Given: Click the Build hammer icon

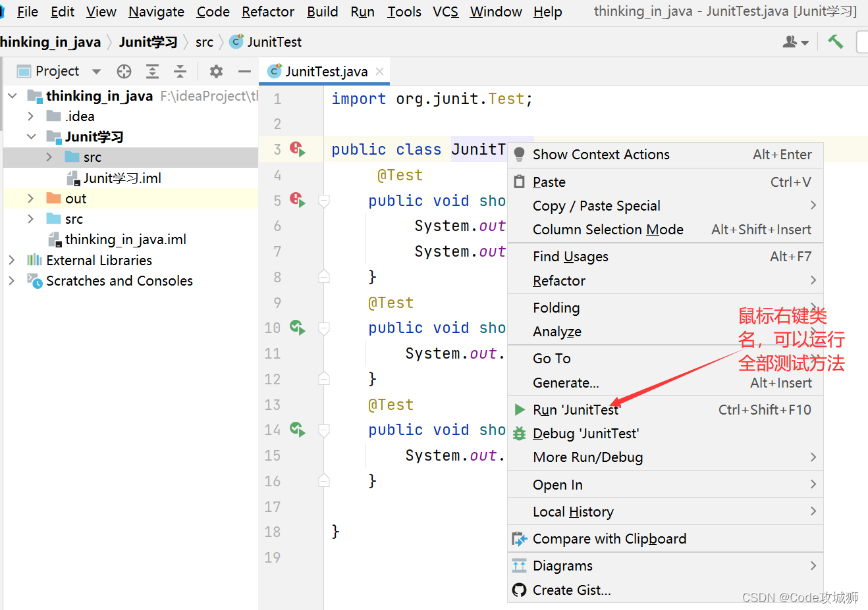Looking at the screenshot, I should click(836, 41).
